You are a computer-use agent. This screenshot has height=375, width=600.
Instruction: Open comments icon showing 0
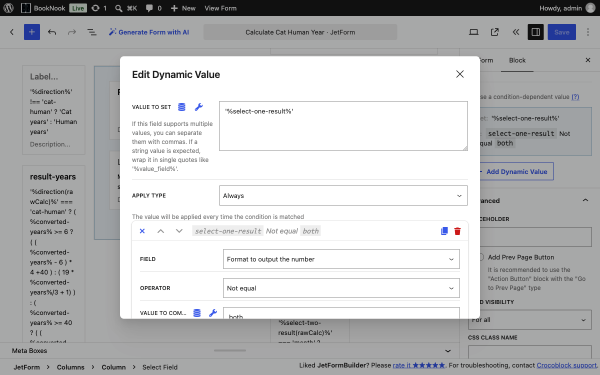click(x=153, y=8)
